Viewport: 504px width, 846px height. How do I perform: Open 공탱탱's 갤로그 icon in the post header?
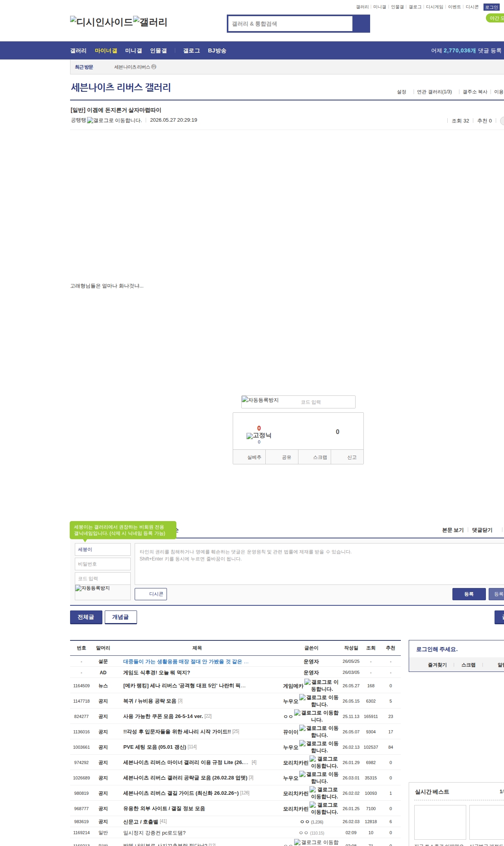click(x=114, y=121)
